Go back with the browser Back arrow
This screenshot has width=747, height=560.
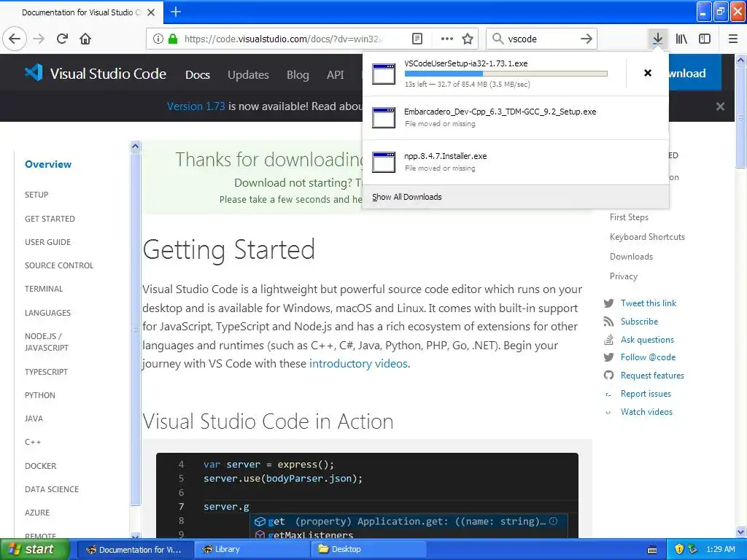coord(15,39)
